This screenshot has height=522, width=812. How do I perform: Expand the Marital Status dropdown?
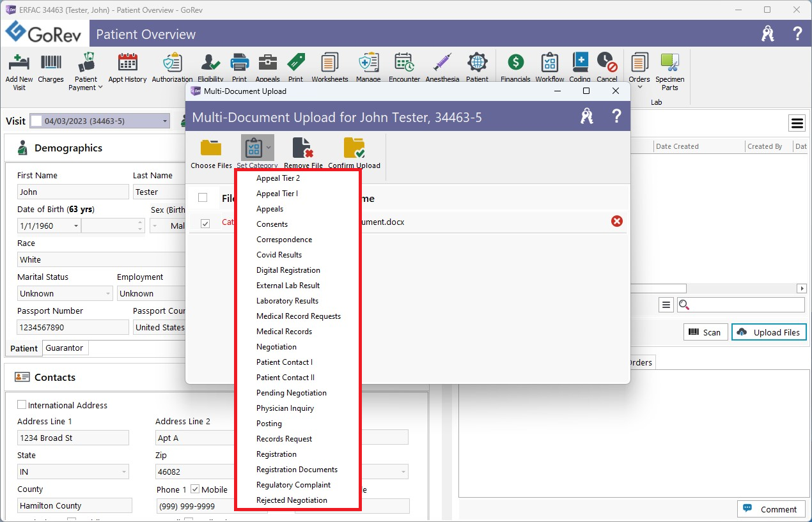pos(107,293)
